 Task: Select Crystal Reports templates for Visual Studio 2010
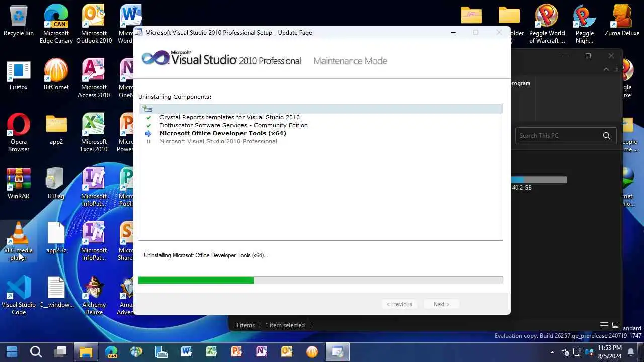pyautogui.click(x=229, y=117)
